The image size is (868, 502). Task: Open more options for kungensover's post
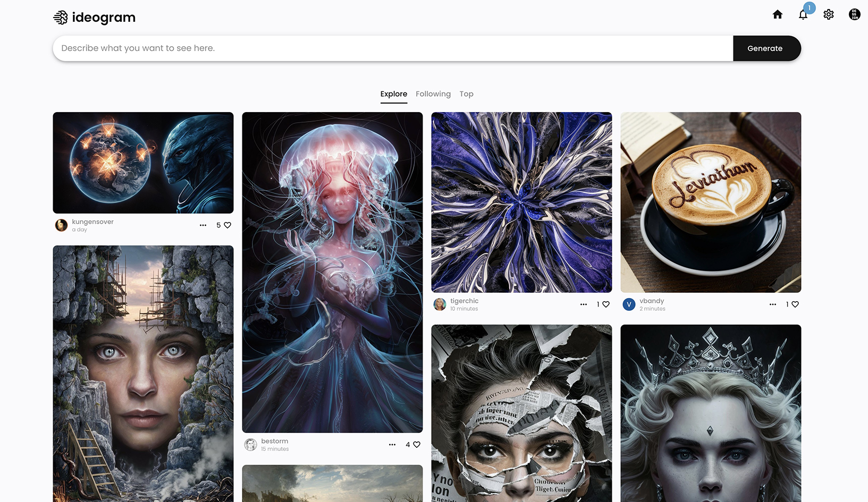click(203, 225)
